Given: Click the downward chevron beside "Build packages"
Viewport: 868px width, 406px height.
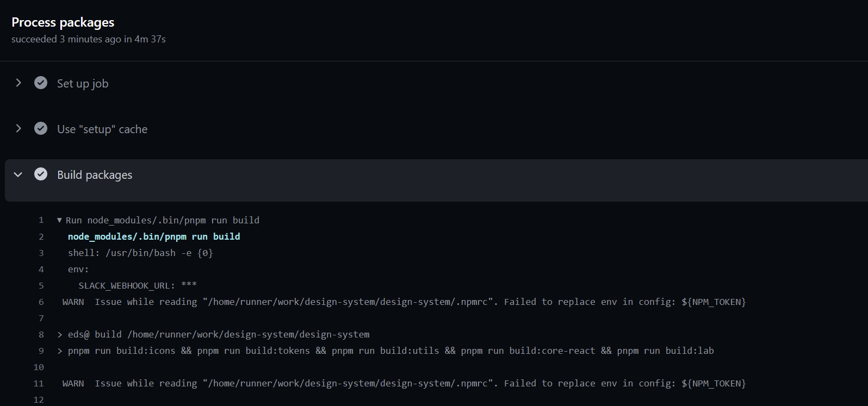Looking at the screenshot, I should click(x=18, y=174).
